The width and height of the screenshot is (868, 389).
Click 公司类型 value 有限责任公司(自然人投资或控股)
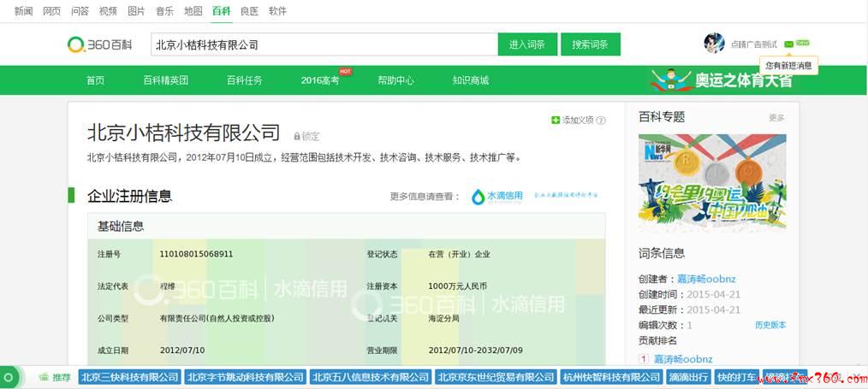[x=217, y=318]
